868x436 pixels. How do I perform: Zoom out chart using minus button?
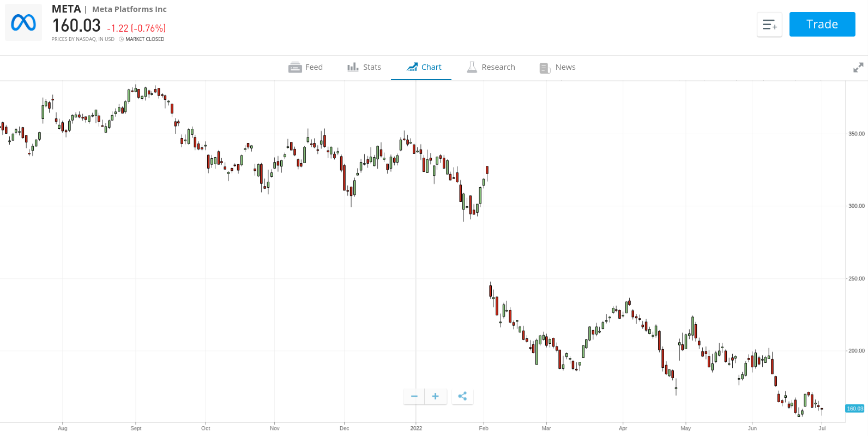point(414,396)
